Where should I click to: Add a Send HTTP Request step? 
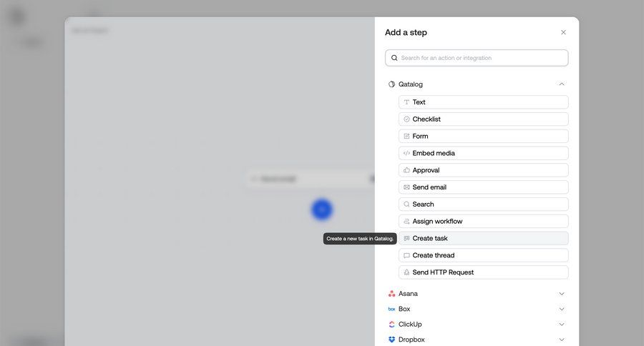[484, 272]
